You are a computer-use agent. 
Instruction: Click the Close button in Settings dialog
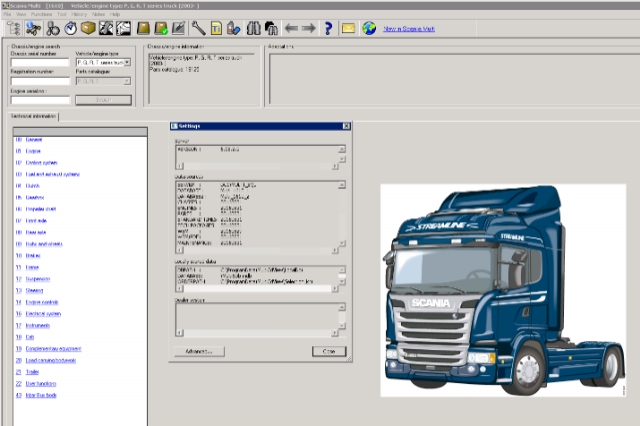coord(329,351)
